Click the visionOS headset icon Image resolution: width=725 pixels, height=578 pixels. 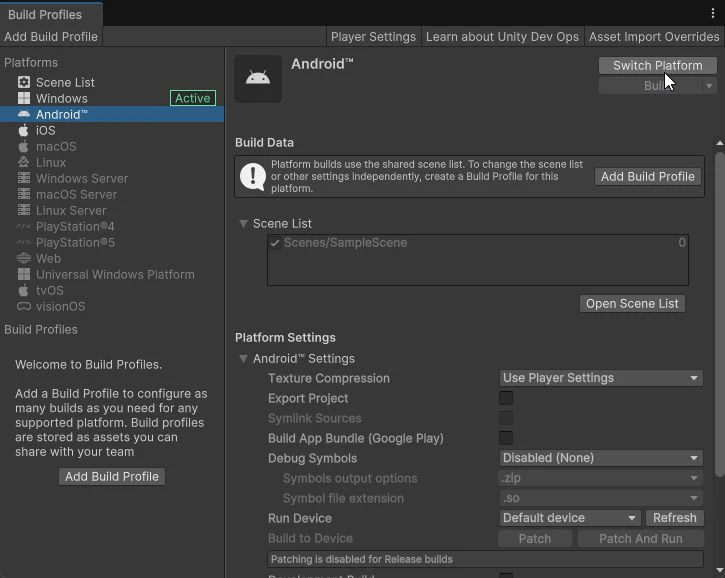pyautogui.click(x=24, y=306)
